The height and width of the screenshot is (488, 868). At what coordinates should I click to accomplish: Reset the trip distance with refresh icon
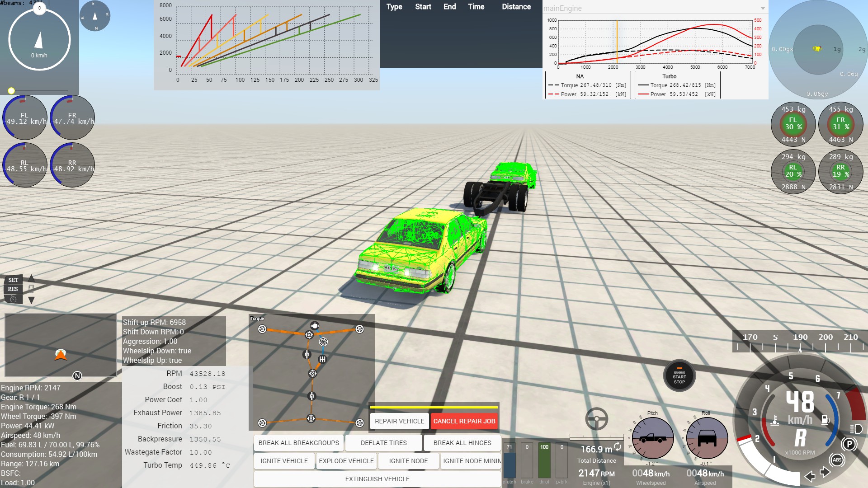pos(618,446)
